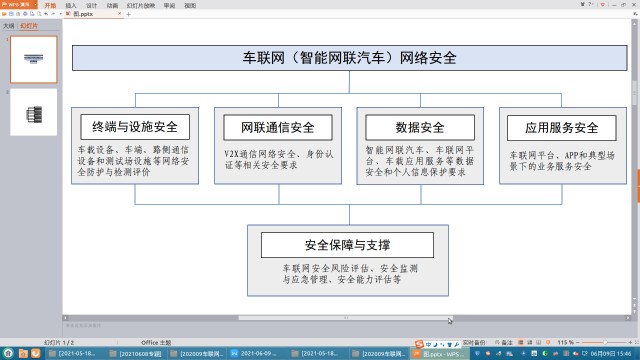
Task: Open the system start menu icon
Action: pyautogui.click(x=8, y=353)
